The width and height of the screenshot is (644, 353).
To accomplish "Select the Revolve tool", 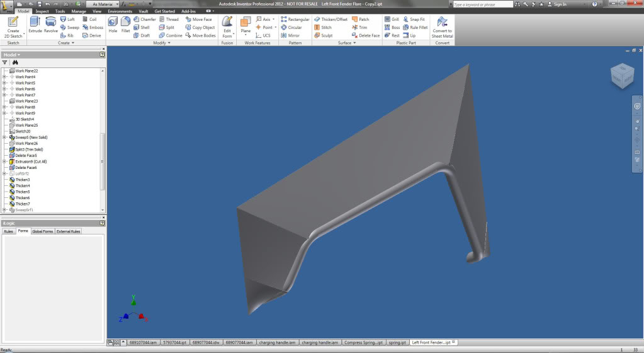I will click(x=51, y=25).
